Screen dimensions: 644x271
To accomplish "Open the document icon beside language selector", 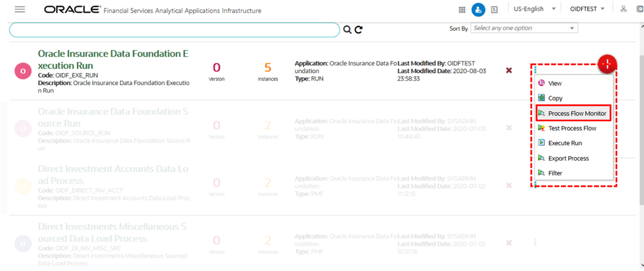I will click(x=494, y=9).
